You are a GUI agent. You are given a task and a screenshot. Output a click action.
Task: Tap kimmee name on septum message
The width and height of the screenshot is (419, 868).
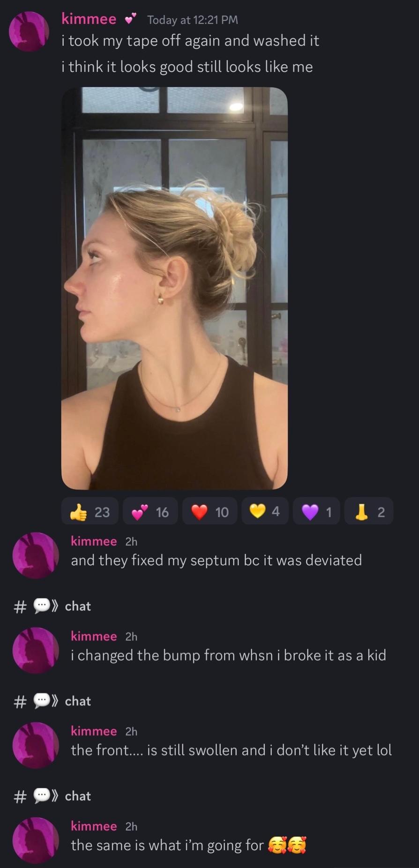(x=94, y=541)
